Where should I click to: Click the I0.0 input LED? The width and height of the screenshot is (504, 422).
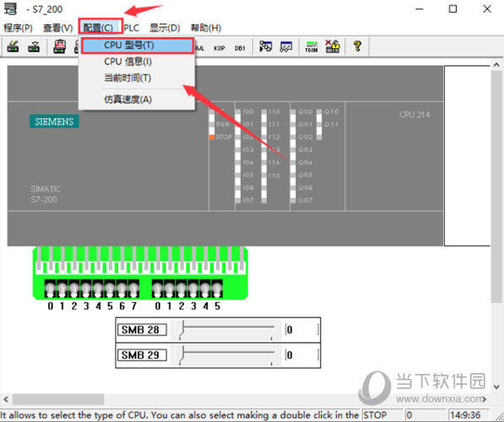point(237,112)
